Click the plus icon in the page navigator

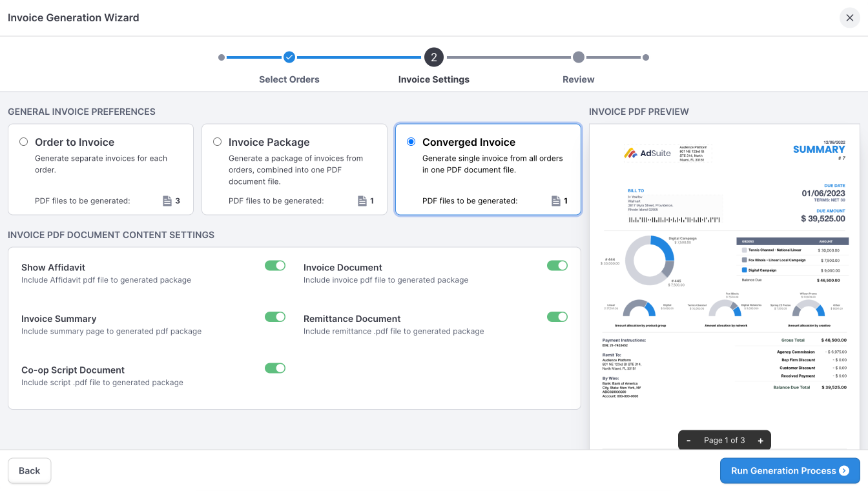click(x=760, y=440)
